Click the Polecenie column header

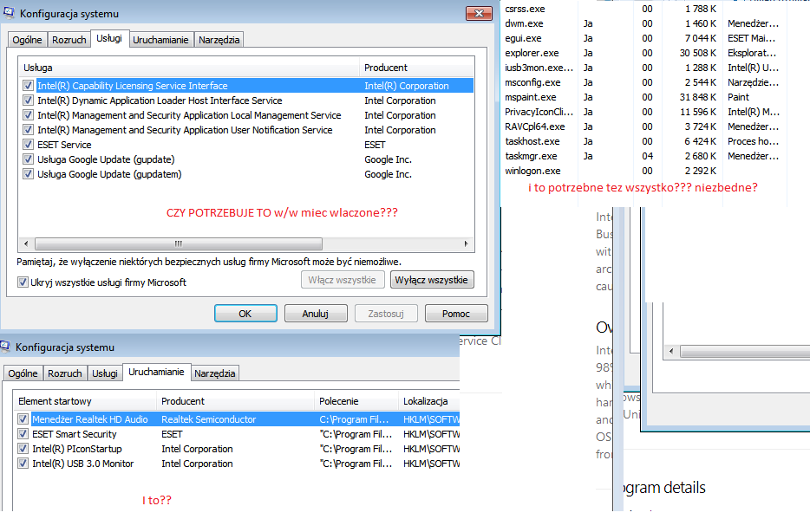coord(356,401)
